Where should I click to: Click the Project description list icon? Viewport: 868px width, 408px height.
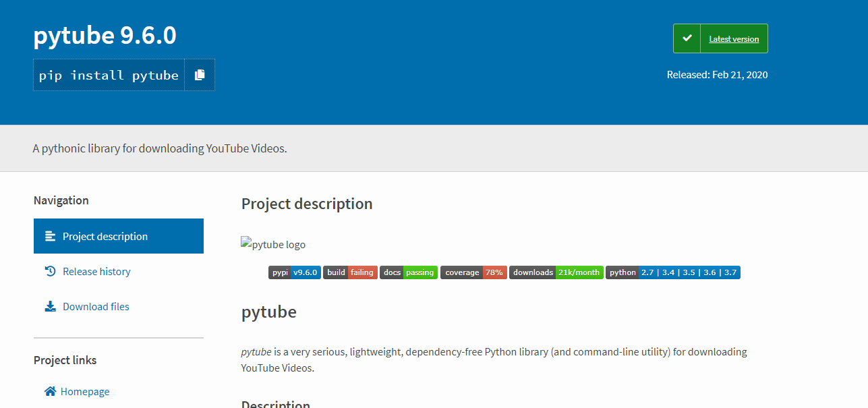pyautogui.click(x=50, y=236)
